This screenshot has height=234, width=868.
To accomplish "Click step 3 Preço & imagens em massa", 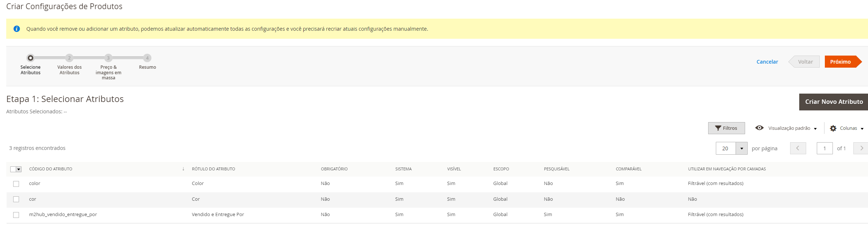I will [x=108, y=58].
